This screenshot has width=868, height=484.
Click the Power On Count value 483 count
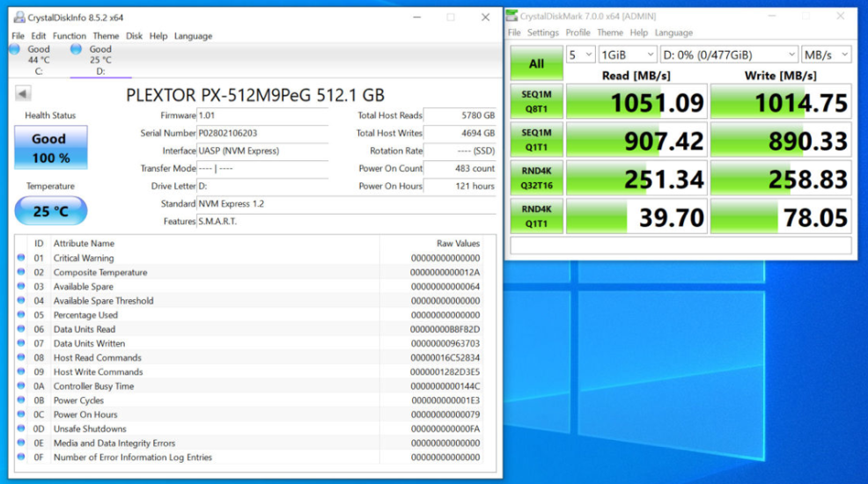(x=460, y=168)
